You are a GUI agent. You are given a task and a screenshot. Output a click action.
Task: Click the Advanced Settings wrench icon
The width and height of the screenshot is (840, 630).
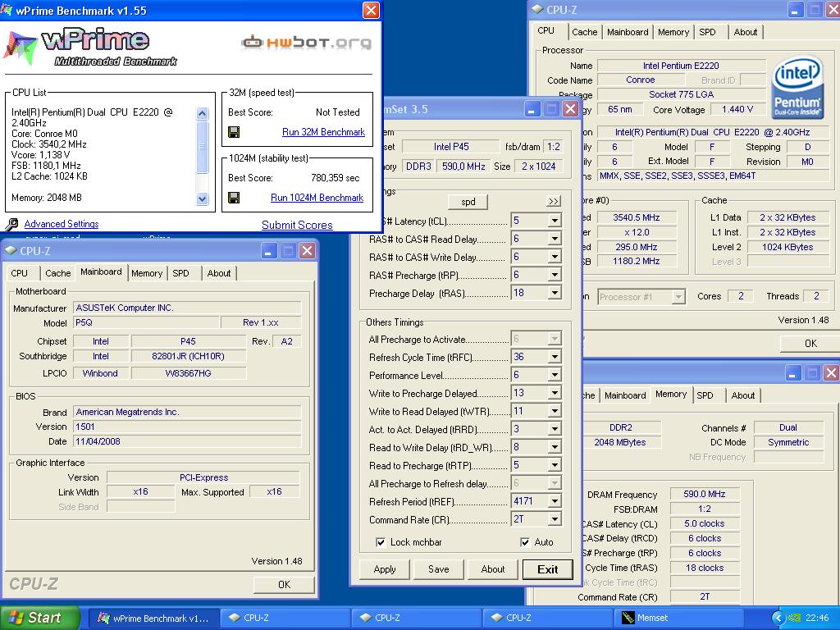pos(11,224)
